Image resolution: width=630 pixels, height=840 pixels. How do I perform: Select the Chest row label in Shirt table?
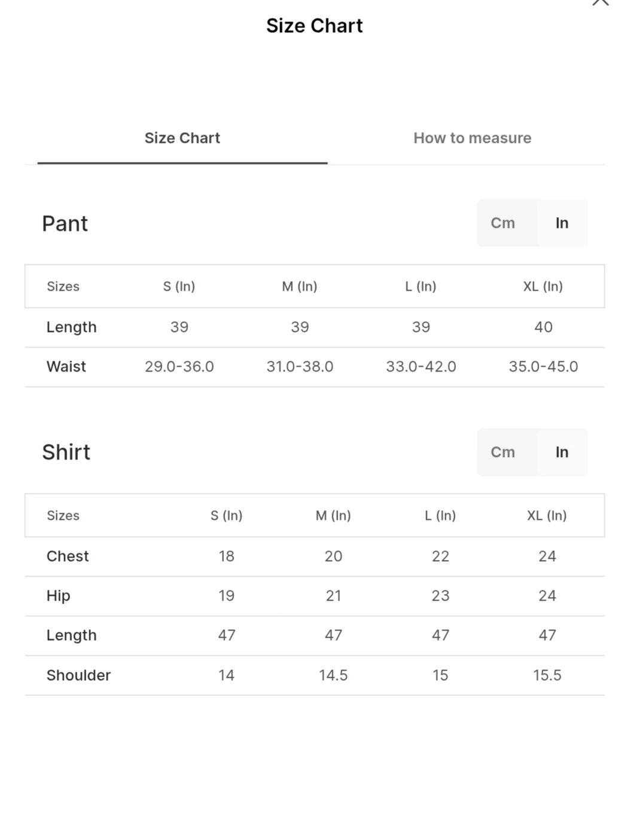68,556
